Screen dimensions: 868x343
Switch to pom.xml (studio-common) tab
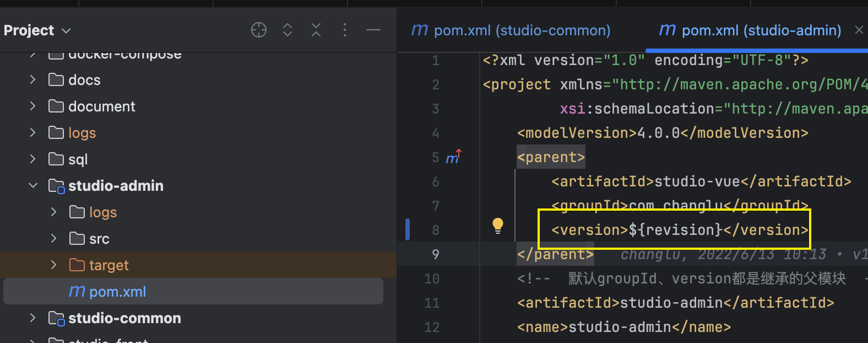pos(511,30)
